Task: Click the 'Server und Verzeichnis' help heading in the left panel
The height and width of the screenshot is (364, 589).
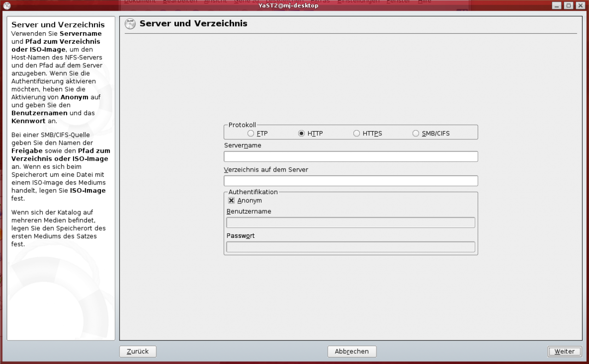Action: click(x=58, y=25)
